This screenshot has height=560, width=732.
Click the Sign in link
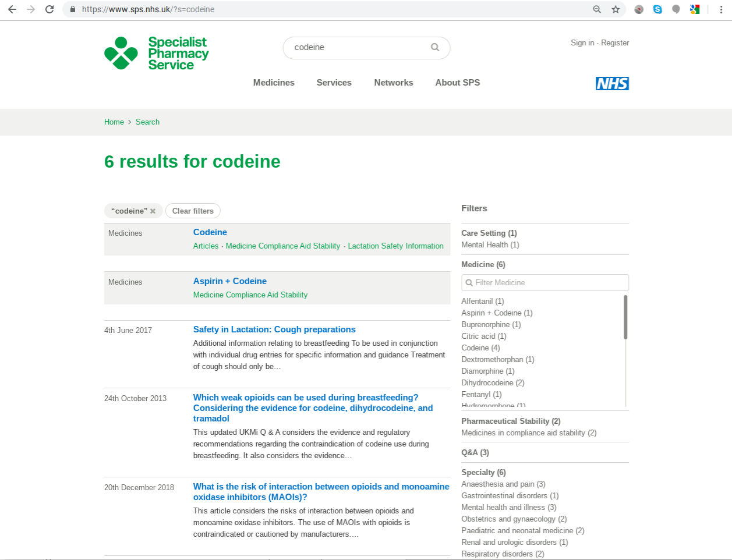click(x=582, y=42)
